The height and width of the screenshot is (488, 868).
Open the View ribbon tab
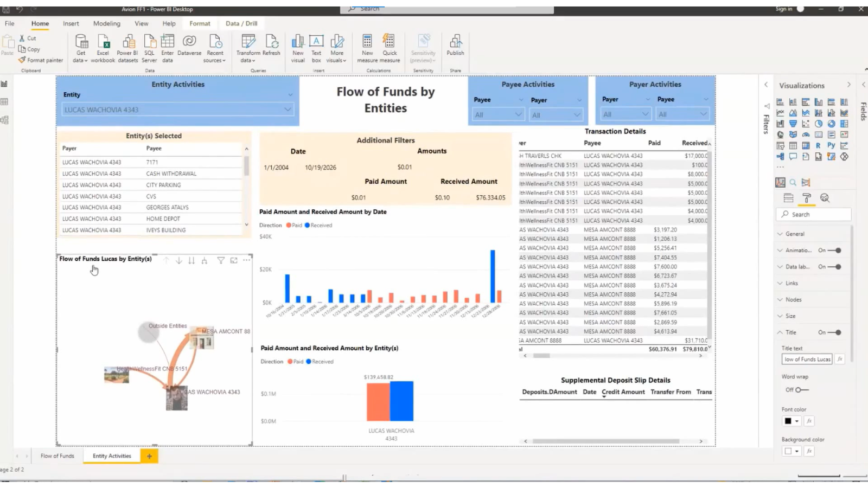click(142, 23)
